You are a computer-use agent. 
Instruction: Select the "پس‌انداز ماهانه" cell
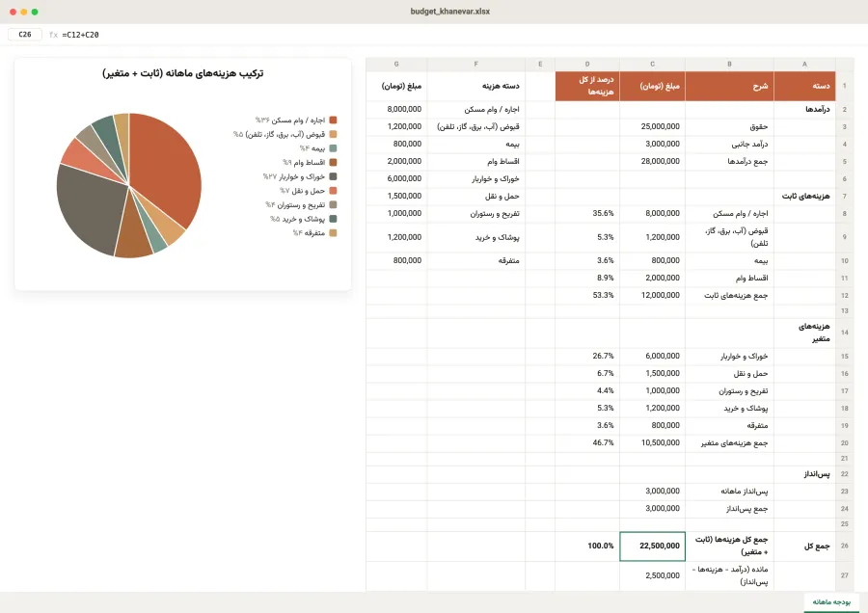point(730,492)
